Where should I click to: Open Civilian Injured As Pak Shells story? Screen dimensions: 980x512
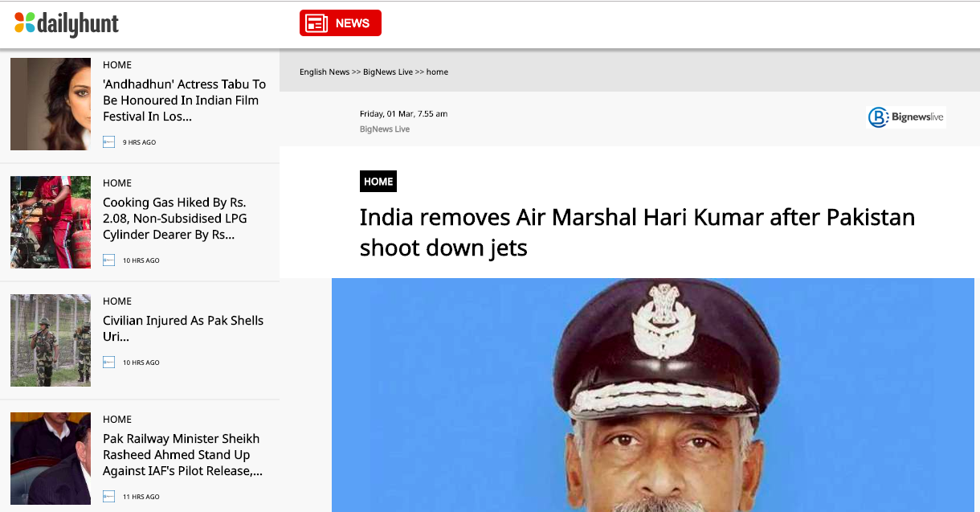[183, 328]
